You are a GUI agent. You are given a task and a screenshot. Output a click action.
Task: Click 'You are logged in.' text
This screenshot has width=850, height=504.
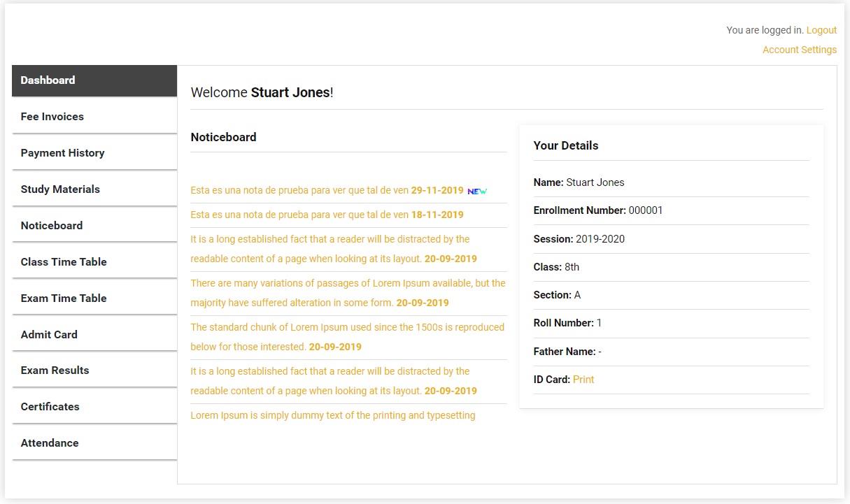click(765, 30)
